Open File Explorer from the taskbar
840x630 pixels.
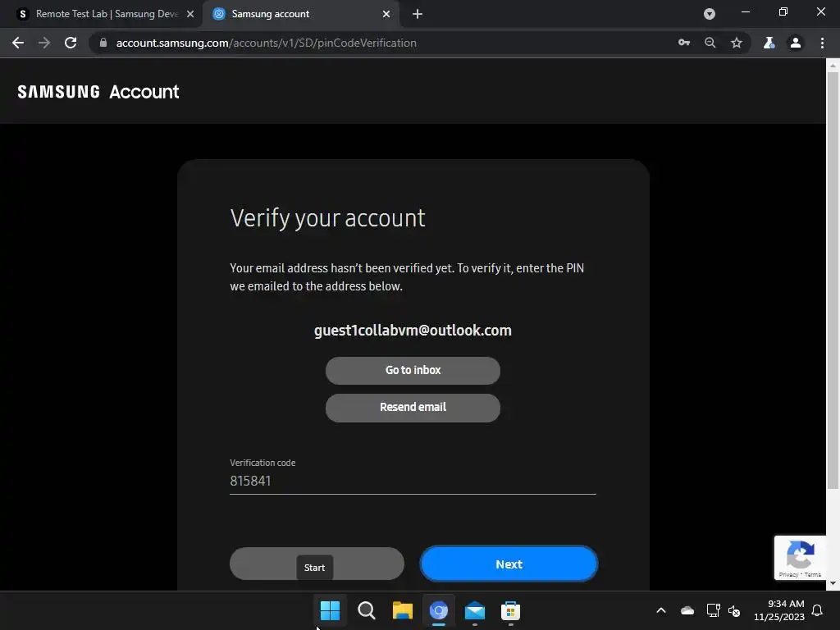pos(402,610)
